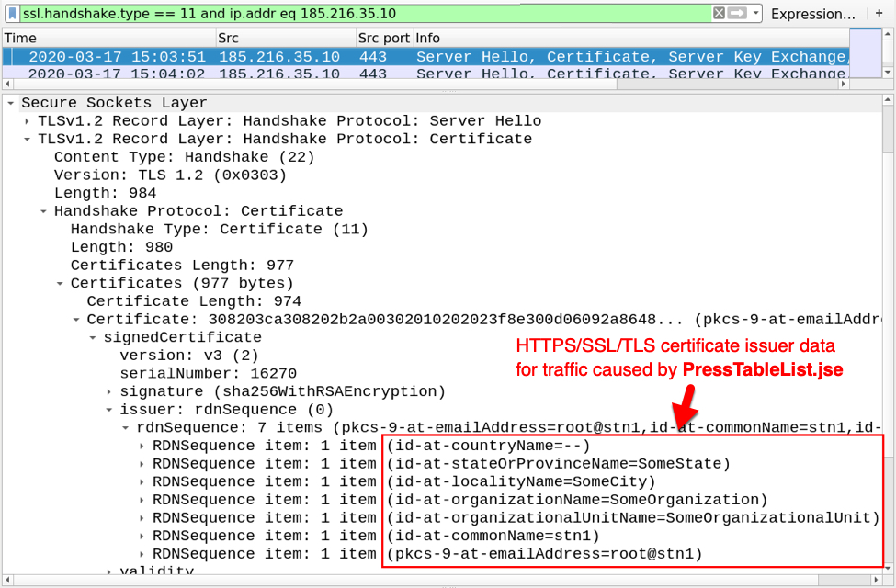Collapse the Handshake Protocol: Certificate node
This screenshot has height=588, width=896.
pos(43,211)
